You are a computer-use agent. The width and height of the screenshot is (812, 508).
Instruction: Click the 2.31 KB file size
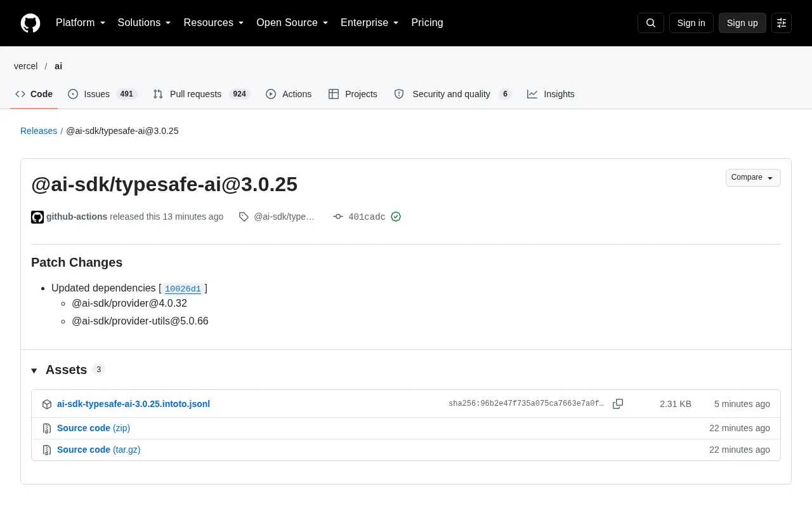tap(676, 404)
